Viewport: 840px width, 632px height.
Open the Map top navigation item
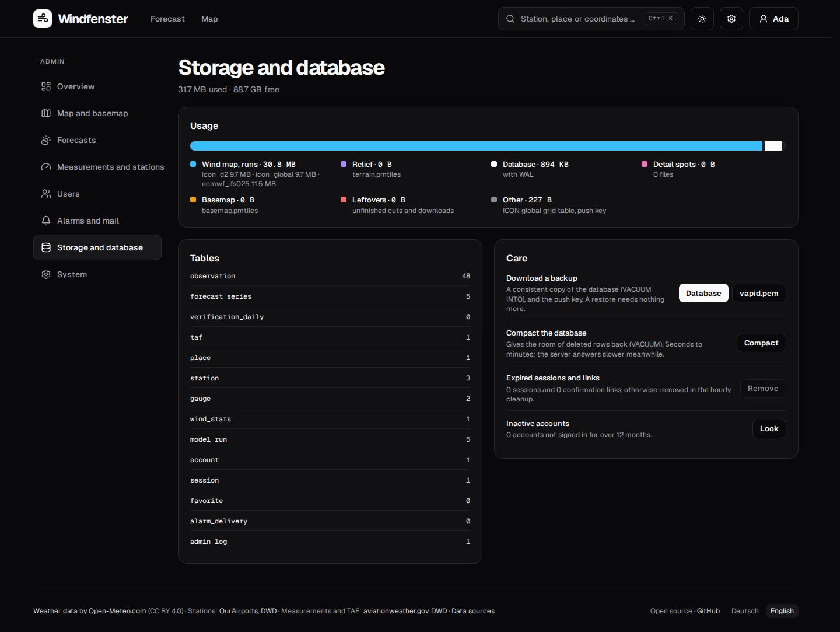tap(209, 19)
